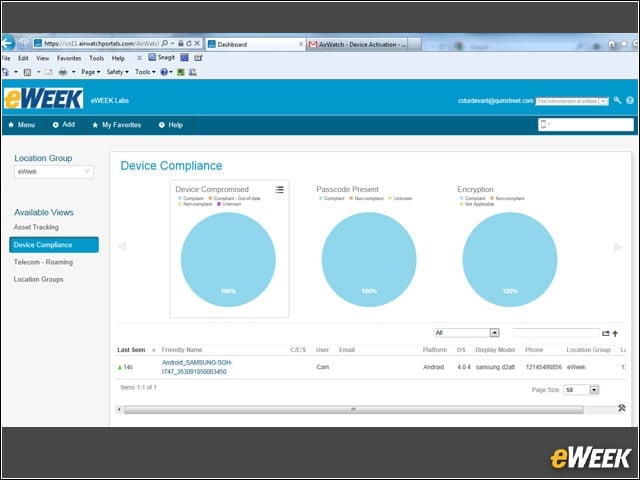This screenshot has width=640, height=480.
Task: Sort by the Friendly Name column header
Action: 182,350
